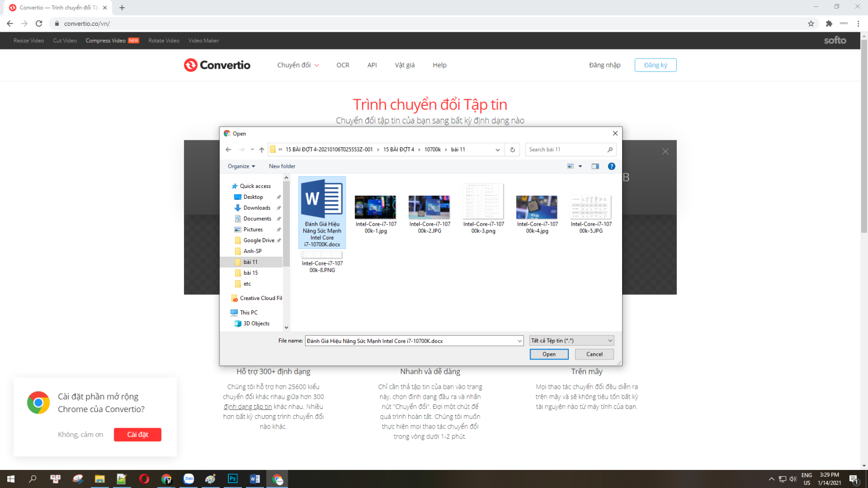This screenshot has height=488, width=868.
Task: Click the search icon in Search bài 11
Action: coord(610,150)
